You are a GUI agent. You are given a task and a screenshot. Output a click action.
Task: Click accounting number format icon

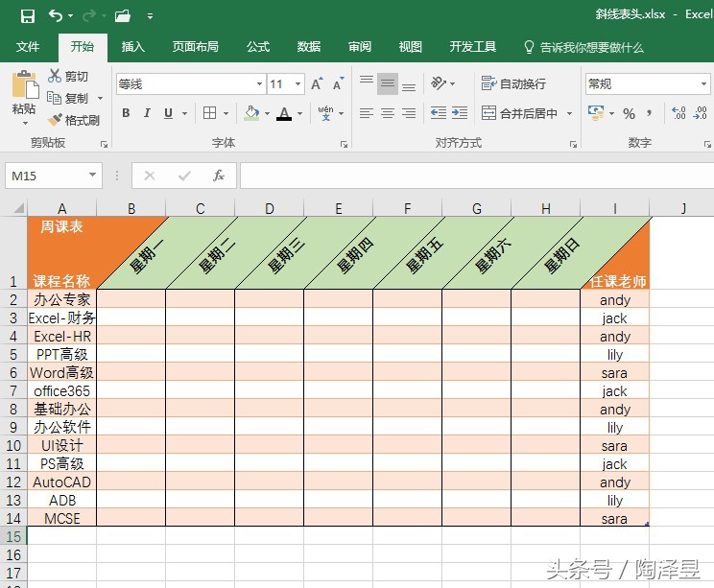click(596, 113)
